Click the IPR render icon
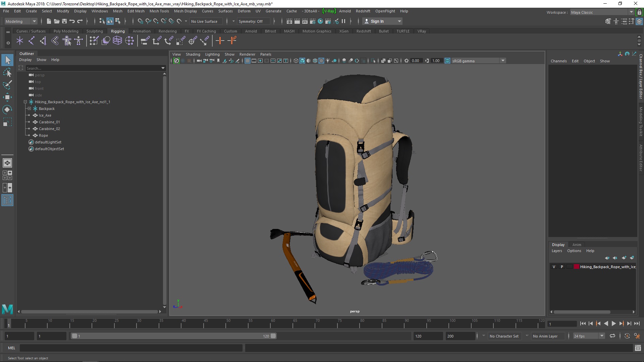 pos(305,21)
